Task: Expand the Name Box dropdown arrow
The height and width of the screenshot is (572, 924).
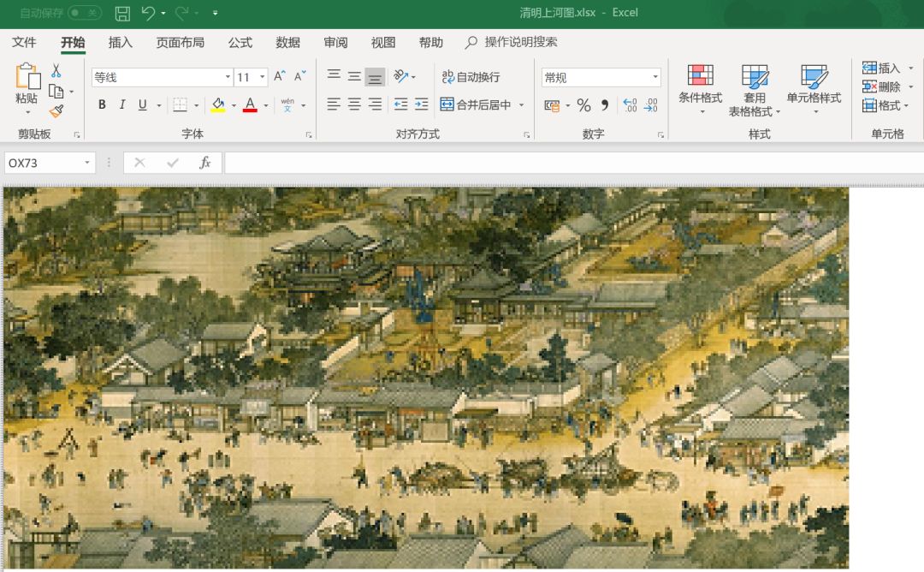Action: (86, 163)
